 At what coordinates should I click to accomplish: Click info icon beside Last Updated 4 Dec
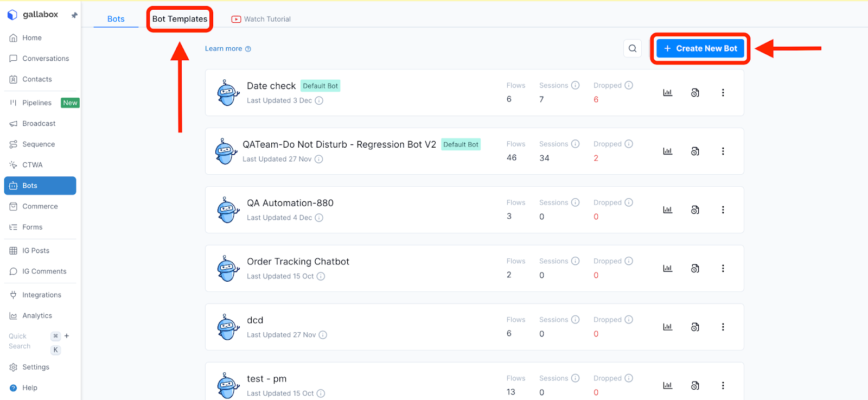319,218
